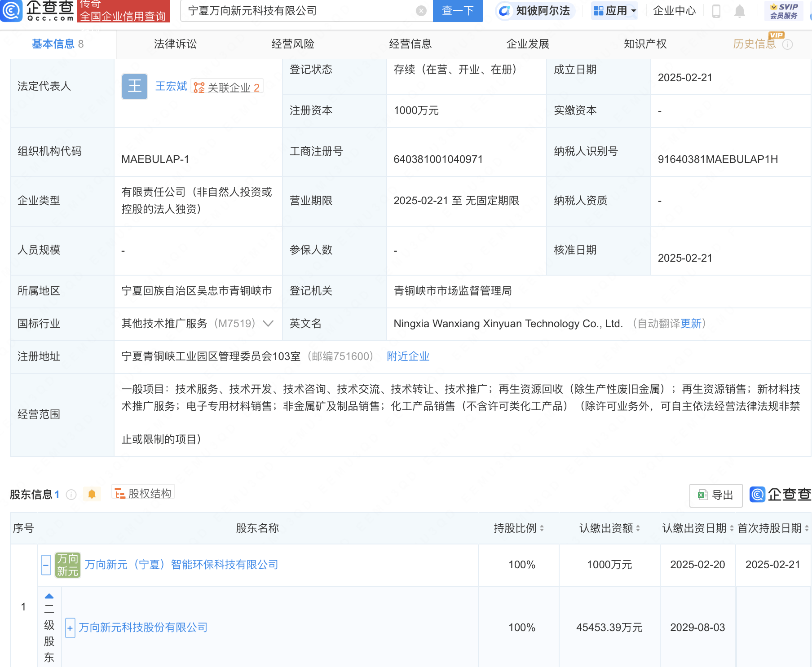812x667 pixels.
Task: Click the info icon beside 历史信息
Action: tap(788, 44)
